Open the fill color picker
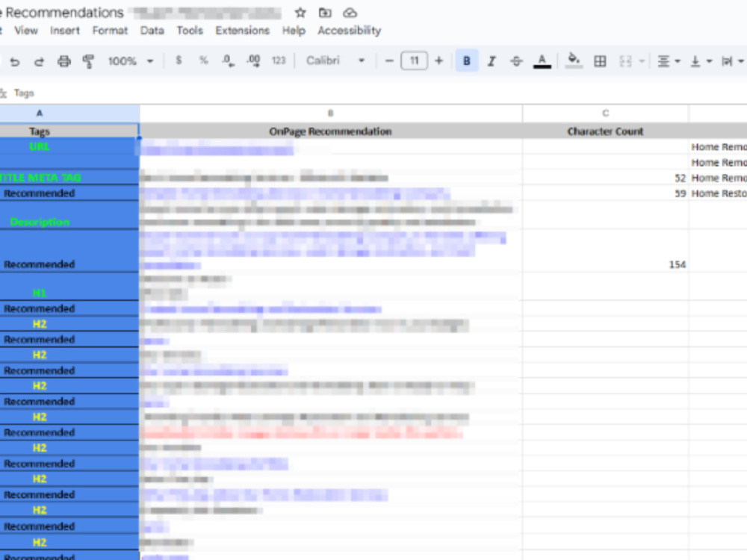 [x=574, y=61]
